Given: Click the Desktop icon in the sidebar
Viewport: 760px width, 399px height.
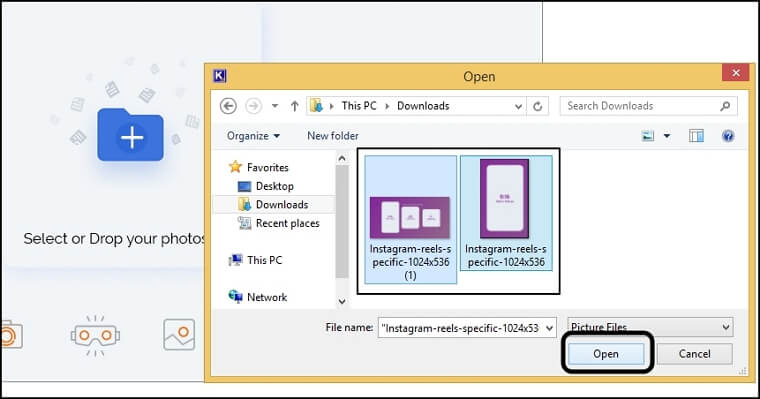Looking at the screenshot, I should (x=244, y=186).
